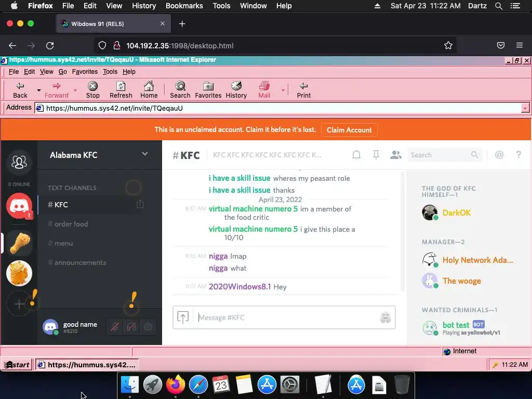The width and height of the screenshot is (532, 399).
Task: Add a server with the plus icon
Action: click(x=19, y=303)
